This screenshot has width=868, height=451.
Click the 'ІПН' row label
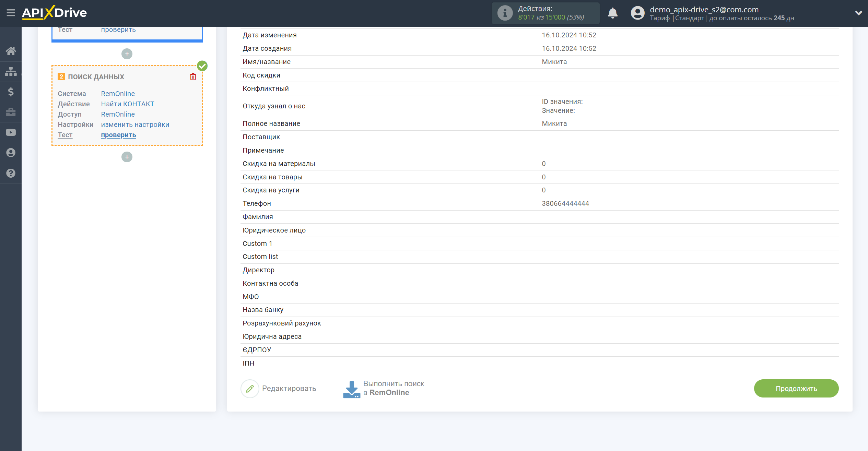coord(248,363)
